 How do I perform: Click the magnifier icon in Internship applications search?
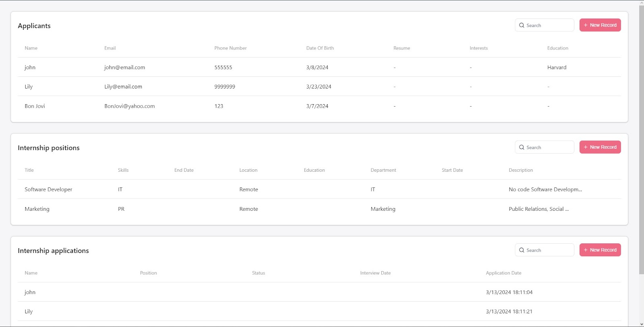point(522,250)
